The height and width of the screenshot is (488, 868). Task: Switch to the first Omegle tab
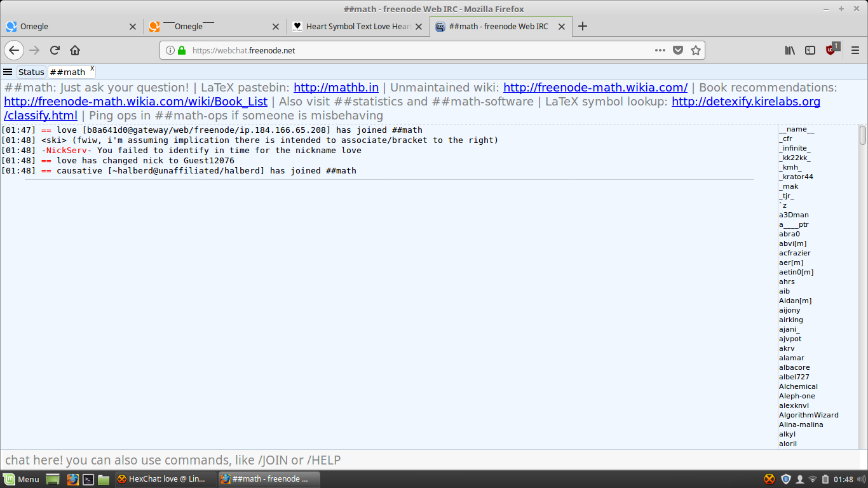coord(71,27)
